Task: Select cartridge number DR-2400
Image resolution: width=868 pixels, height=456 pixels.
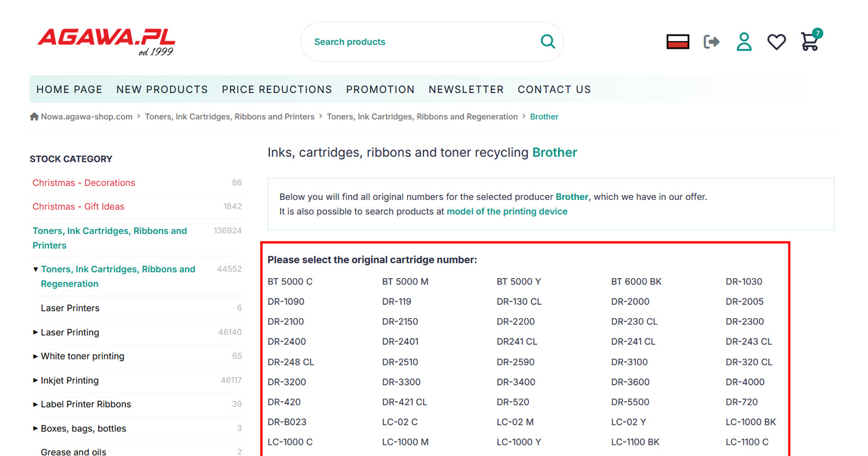Action: pyautogui.click(x=287, y=341)
